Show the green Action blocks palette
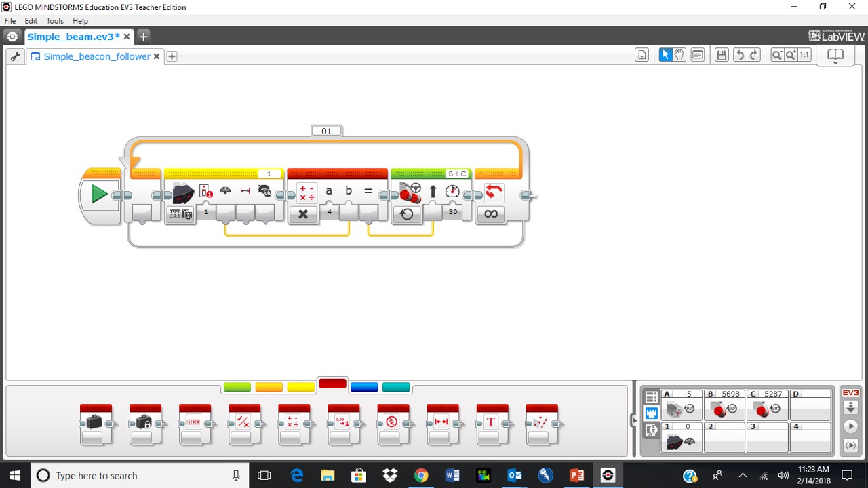This screenshot has height=488, width=868. coord(237,387)
